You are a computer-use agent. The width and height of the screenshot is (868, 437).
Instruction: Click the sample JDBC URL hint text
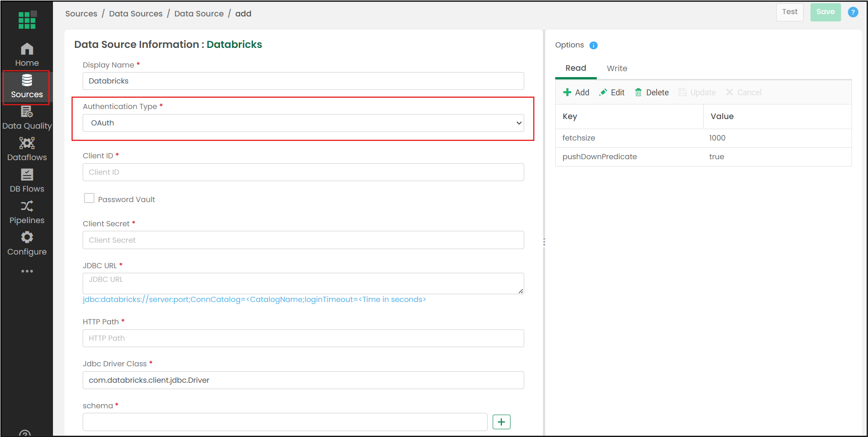[x=254, y=300]
